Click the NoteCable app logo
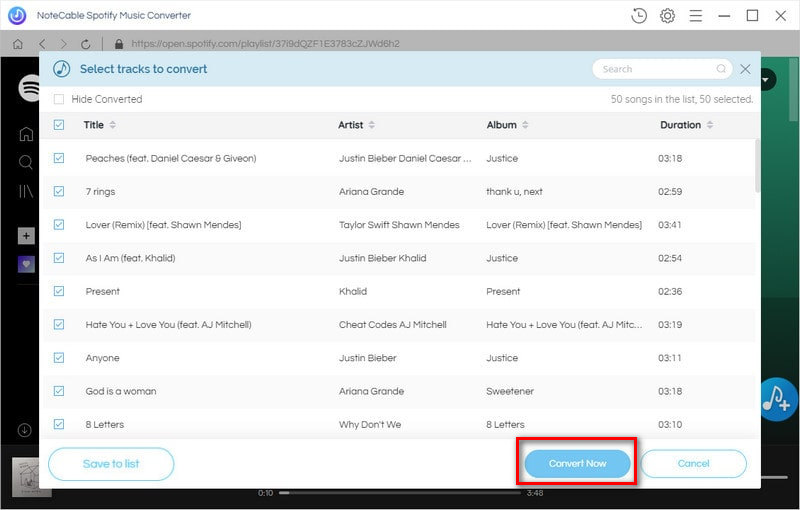The height and width of the screenshot is (510, 800). [17, 16]
